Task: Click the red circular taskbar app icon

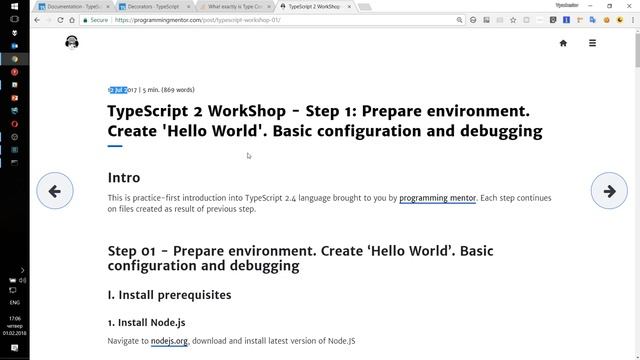Action: click(x=14, y=72)
